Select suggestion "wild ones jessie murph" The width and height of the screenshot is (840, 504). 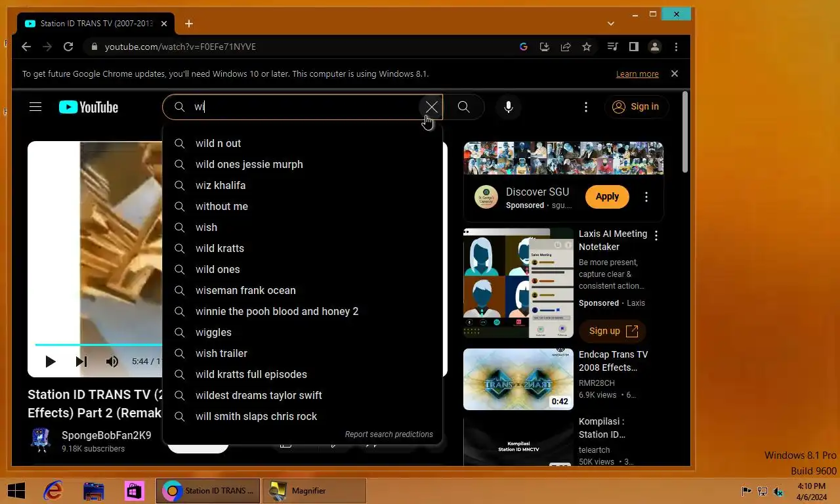303,164
